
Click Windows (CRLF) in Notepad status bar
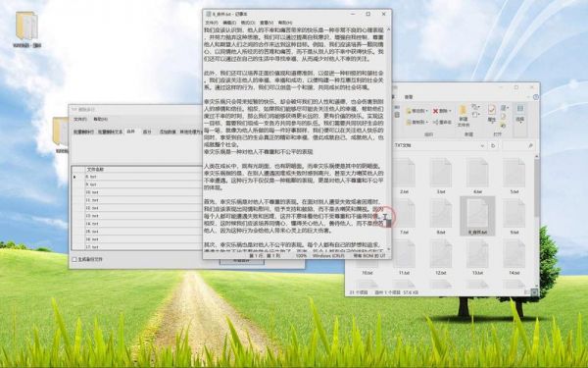[x=328, y=256]
